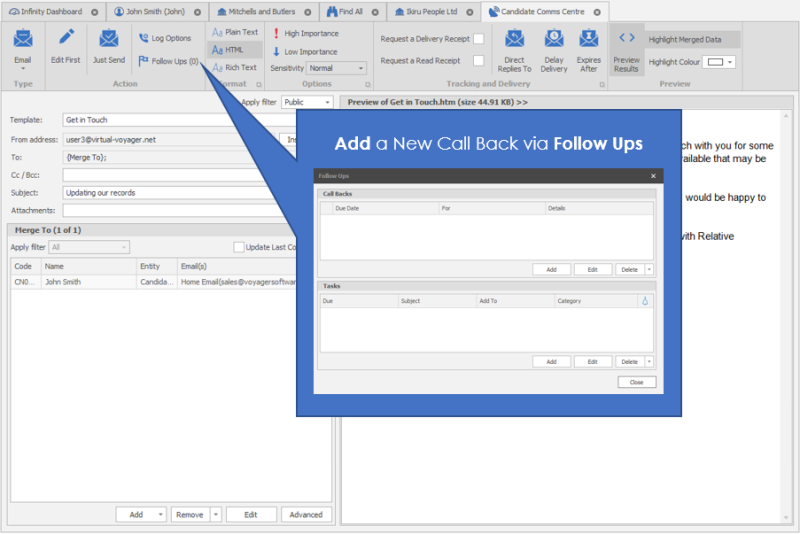Open the Sensitivity dropdown

pos(337,69)
